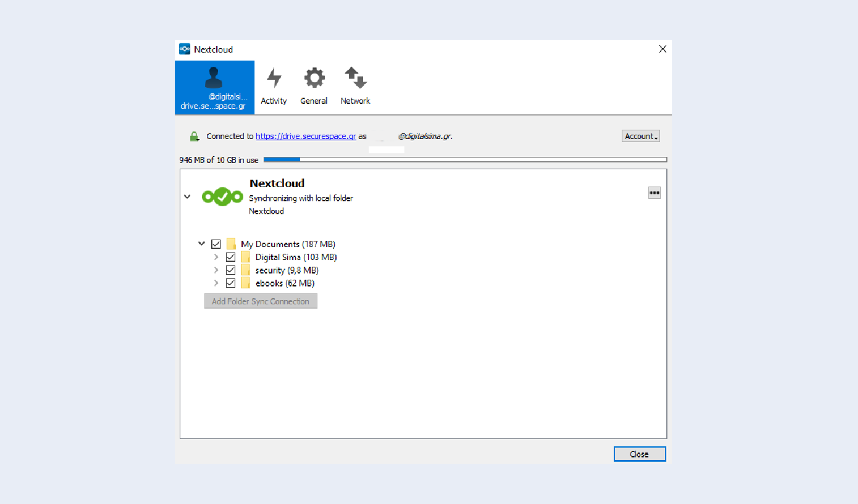Screen dimensions: 858x504
Task: Expand the security folder
Action: (x=216, y=270)
